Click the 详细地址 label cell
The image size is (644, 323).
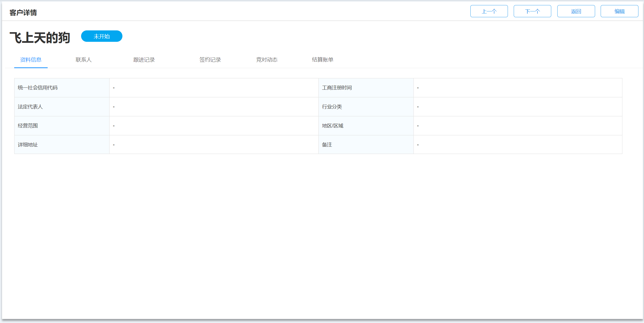pos(62,145)
